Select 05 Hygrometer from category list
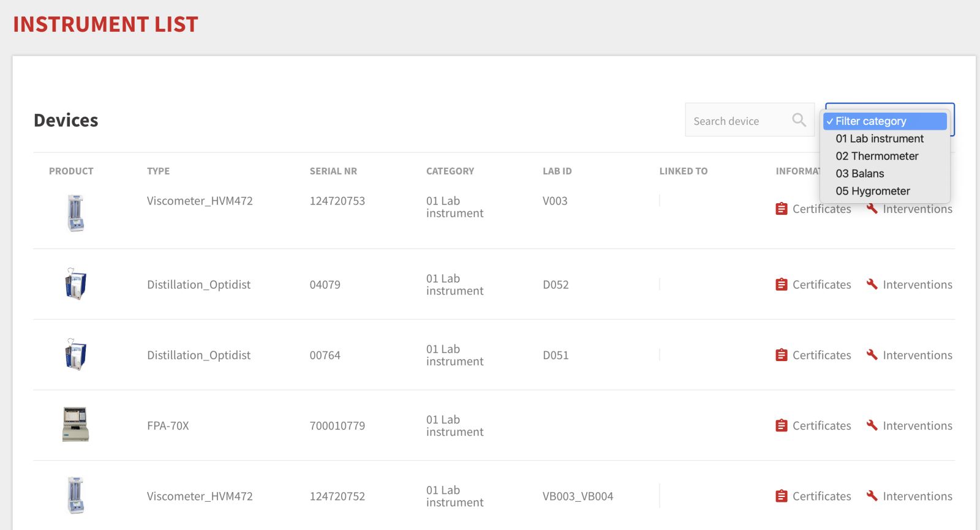The image size is (980, 530). [872, 191]
